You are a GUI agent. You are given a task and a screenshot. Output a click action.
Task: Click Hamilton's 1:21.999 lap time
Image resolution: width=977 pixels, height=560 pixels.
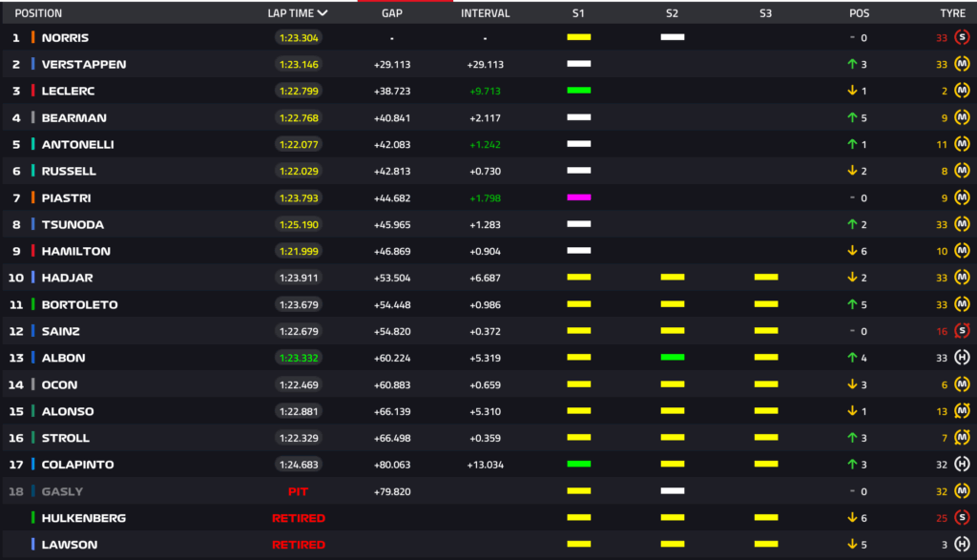(298, 251)
